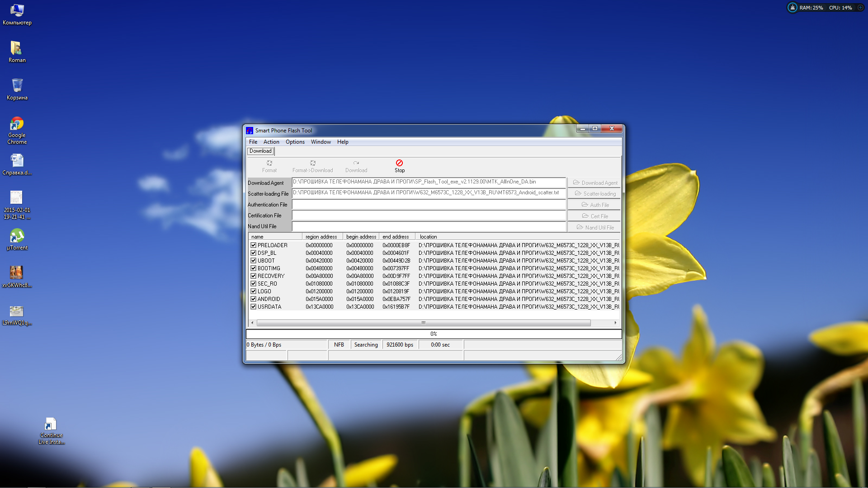Toggle the USRDATA partition checkbox
The height and width of the screenshot is (488, 868).
pos(254,307)
